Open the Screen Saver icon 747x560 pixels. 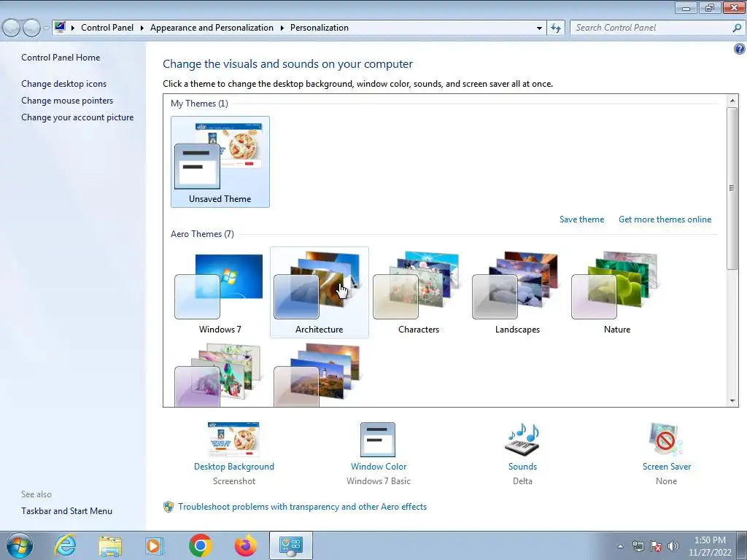point(666,439)
